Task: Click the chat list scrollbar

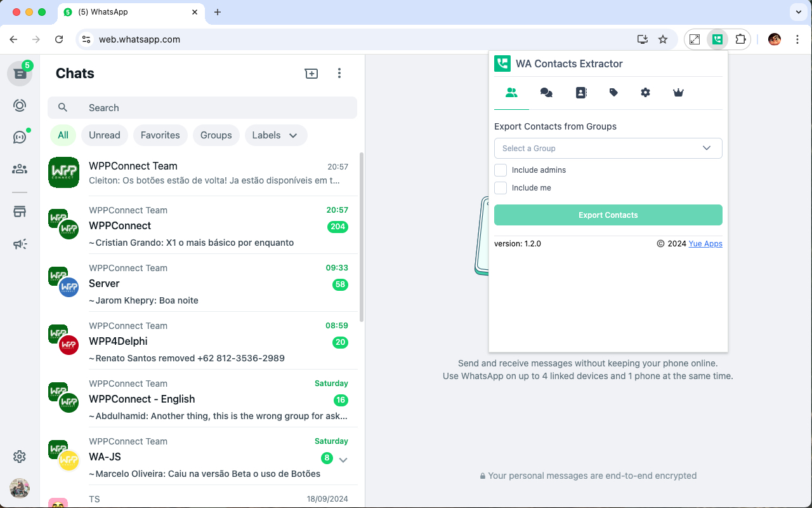Action: 362,236
